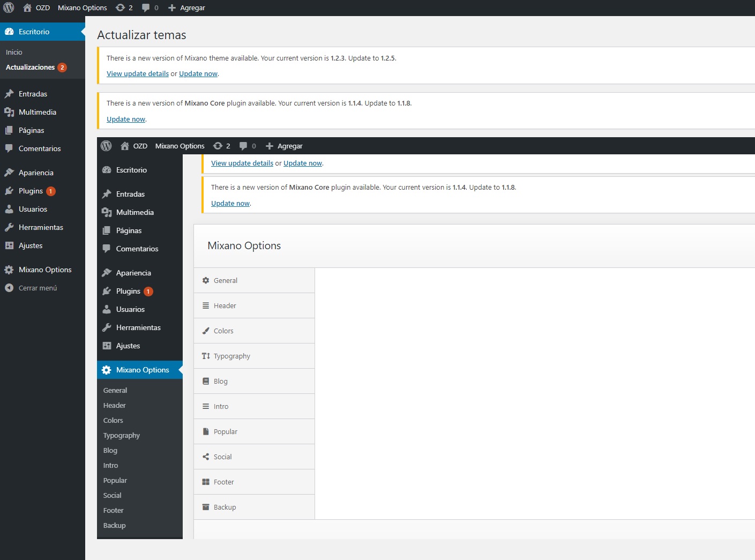This screenshot has height=560, width=755.
Task: Click the Páginas icon in inner sidebar
Action: [107, 230]
